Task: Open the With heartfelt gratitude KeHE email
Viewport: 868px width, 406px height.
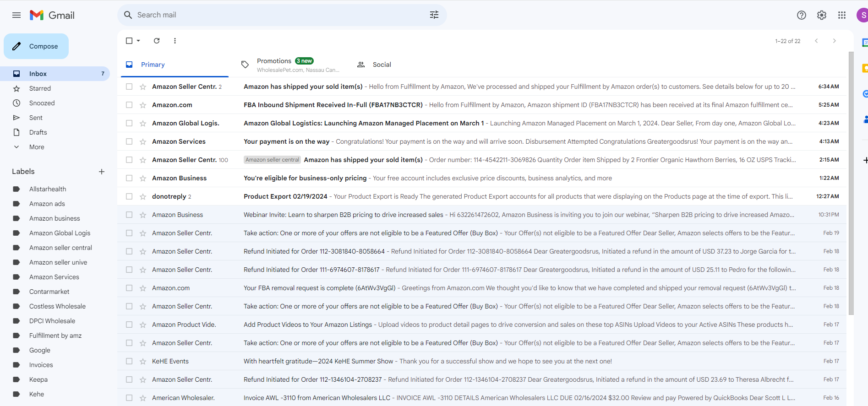Action: [482, 361]
